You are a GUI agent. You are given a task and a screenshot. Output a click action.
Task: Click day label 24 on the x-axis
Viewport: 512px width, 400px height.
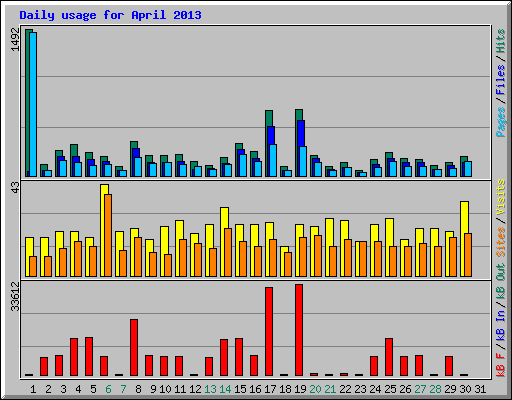point(375,389)
